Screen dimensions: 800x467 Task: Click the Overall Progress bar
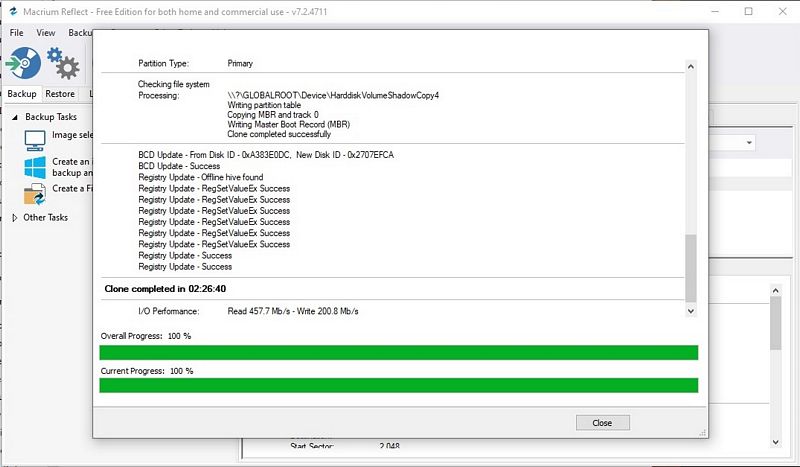pos(398,353)
